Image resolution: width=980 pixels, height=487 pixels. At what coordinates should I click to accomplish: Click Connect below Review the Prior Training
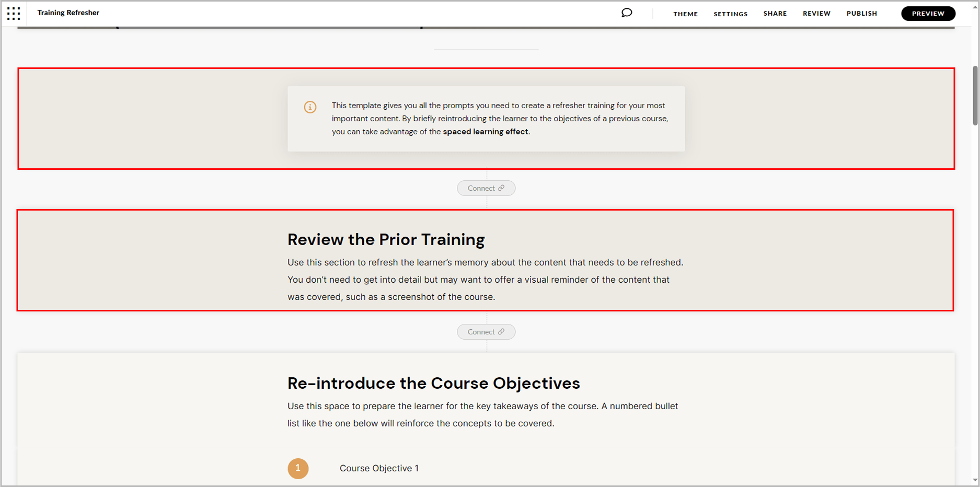[x=486, y=331]
